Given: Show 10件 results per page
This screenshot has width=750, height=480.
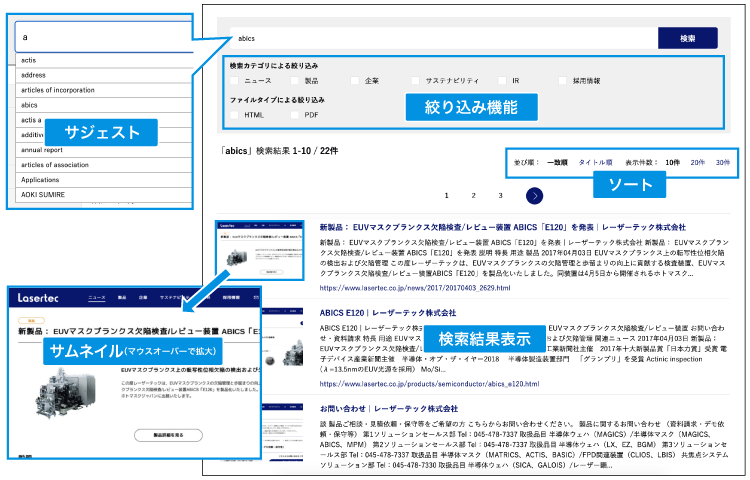Looking at the screenshot, I should (673, 163).
